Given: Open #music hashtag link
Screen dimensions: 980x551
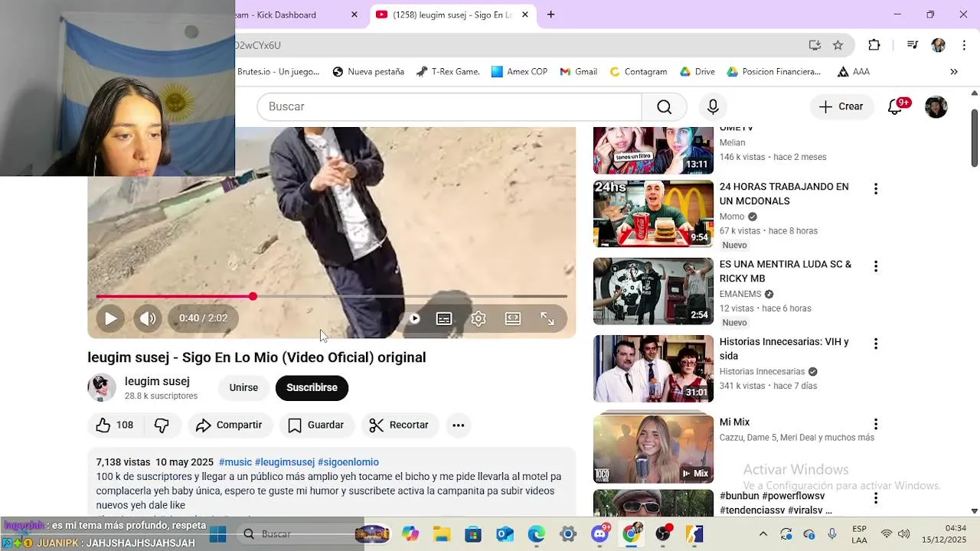Looking at the screenshot, I should (x=235, y=462).
